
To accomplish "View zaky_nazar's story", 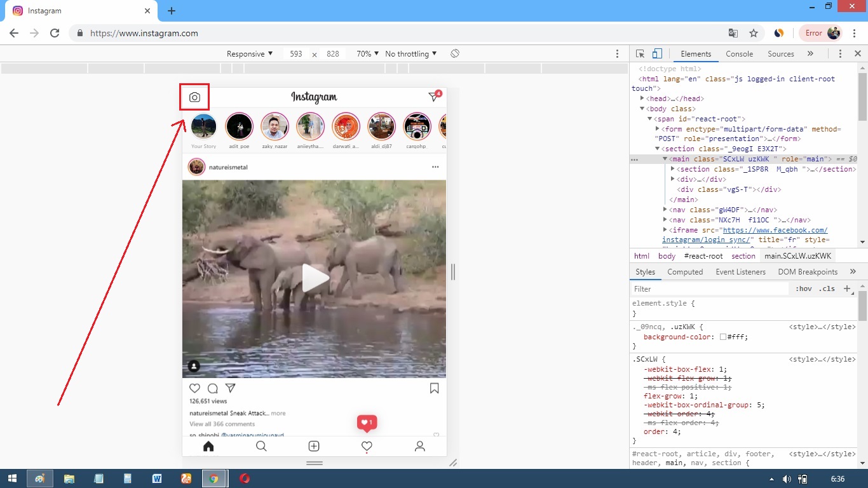I will pos(275,126).
